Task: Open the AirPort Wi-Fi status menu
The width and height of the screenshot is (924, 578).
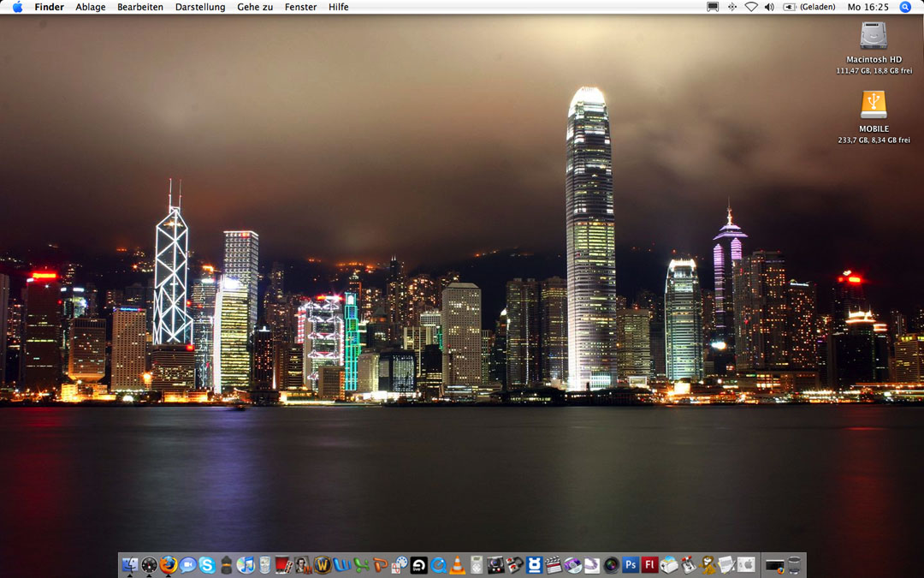Action: (751, 7)
